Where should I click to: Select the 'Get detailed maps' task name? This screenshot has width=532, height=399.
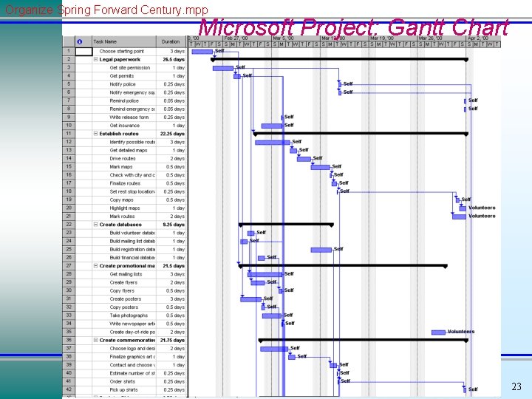(129, 150)
